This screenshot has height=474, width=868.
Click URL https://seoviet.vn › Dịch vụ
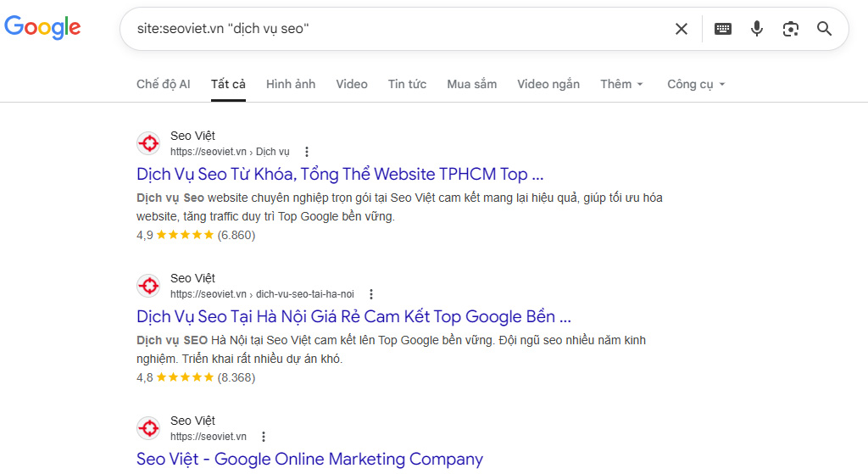(230, 152)
